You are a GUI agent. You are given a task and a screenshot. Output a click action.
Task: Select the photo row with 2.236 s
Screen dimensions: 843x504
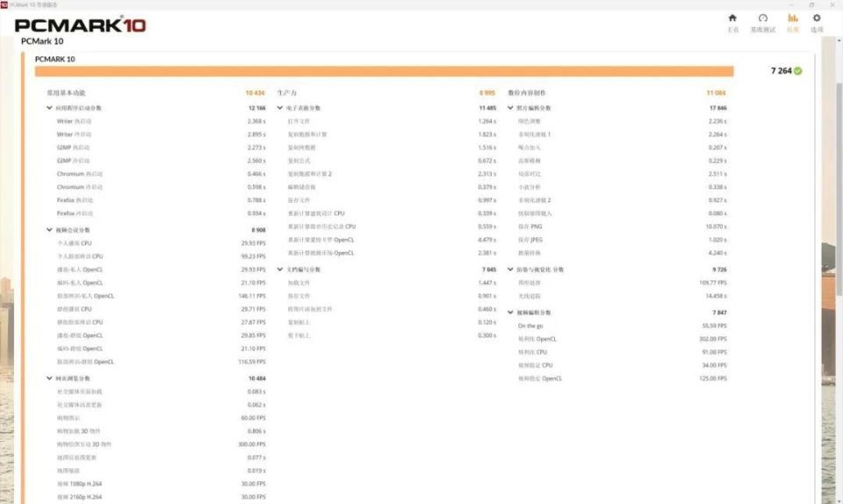pyautogui.click(x=622, y=121)
